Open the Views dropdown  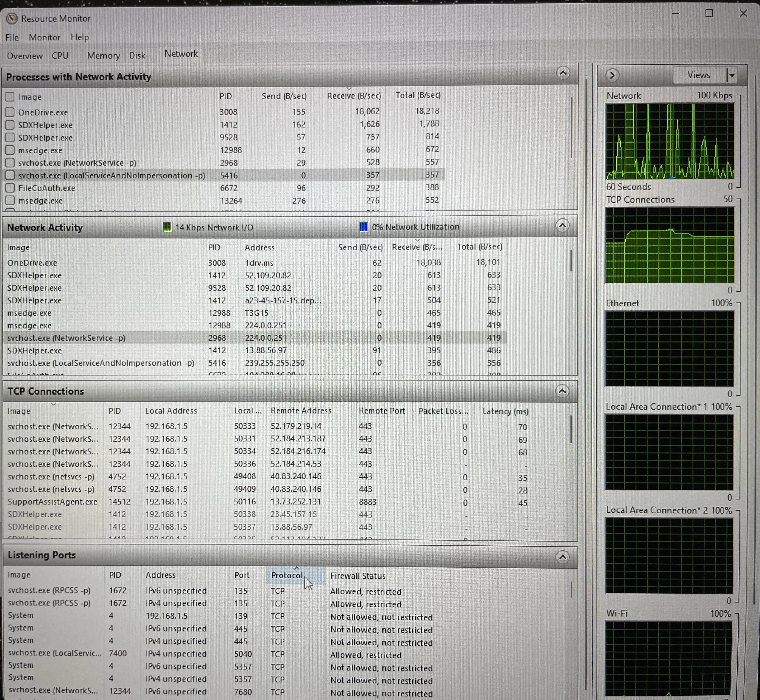click(x=705, y=75)
